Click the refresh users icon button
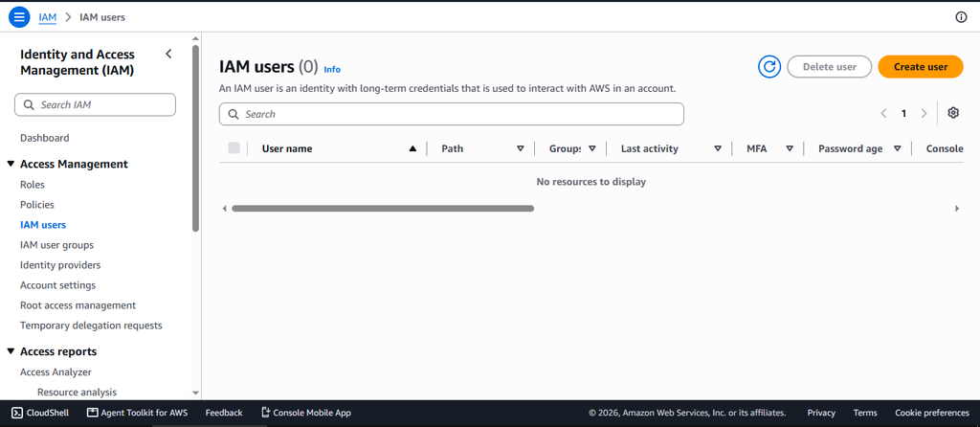 tap(769, 67)
